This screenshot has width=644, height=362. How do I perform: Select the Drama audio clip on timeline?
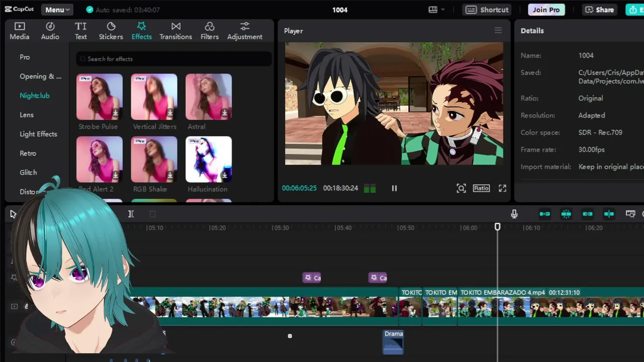(393, 342)
